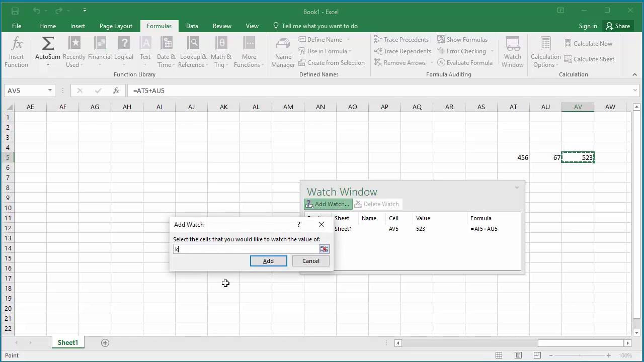Expand the Remove Arrows dropdown arrow
644x362 pixels.
tap(431, 62)
